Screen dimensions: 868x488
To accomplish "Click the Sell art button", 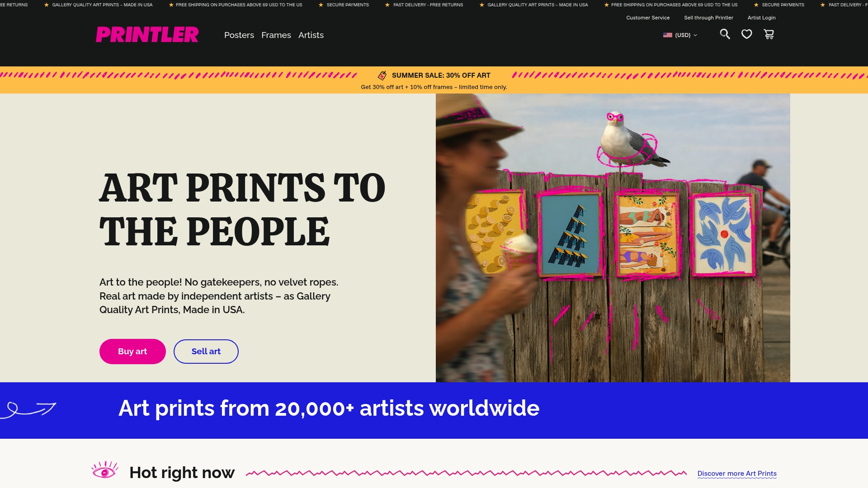I will 206,352.
